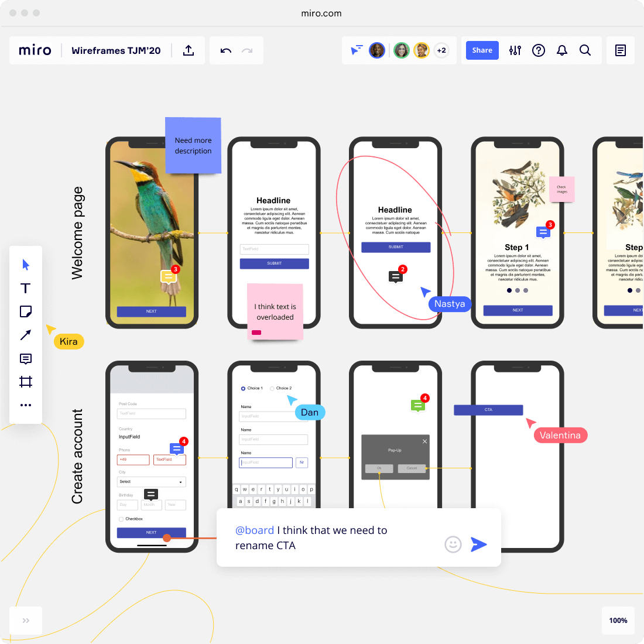Click the Post Code text field
The width and height of the screenshot is (644, 644).
(151, 413)
